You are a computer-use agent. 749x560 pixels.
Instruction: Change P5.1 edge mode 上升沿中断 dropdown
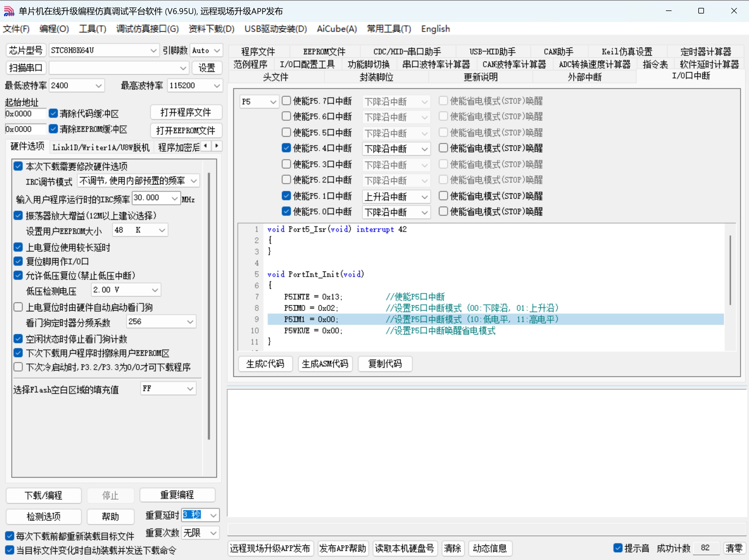pos(396,197)
